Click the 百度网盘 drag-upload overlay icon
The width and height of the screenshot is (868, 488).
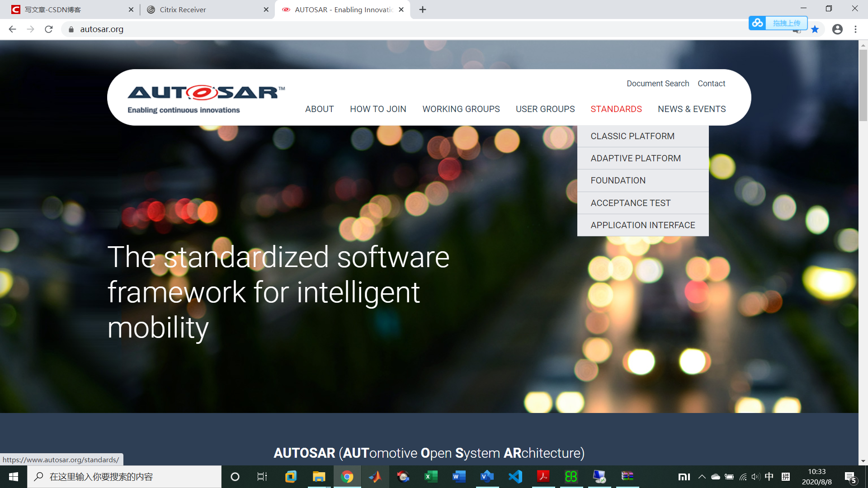[x=758, y=23]
